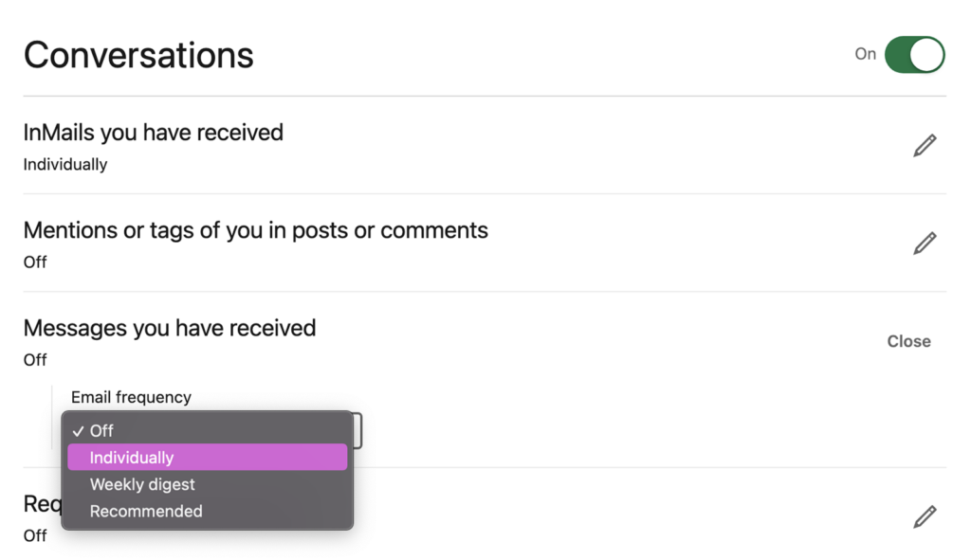Open editing for mentions in posts or comments
The height and width of the screenshot is (560, 971).
[x=925, y=243]
